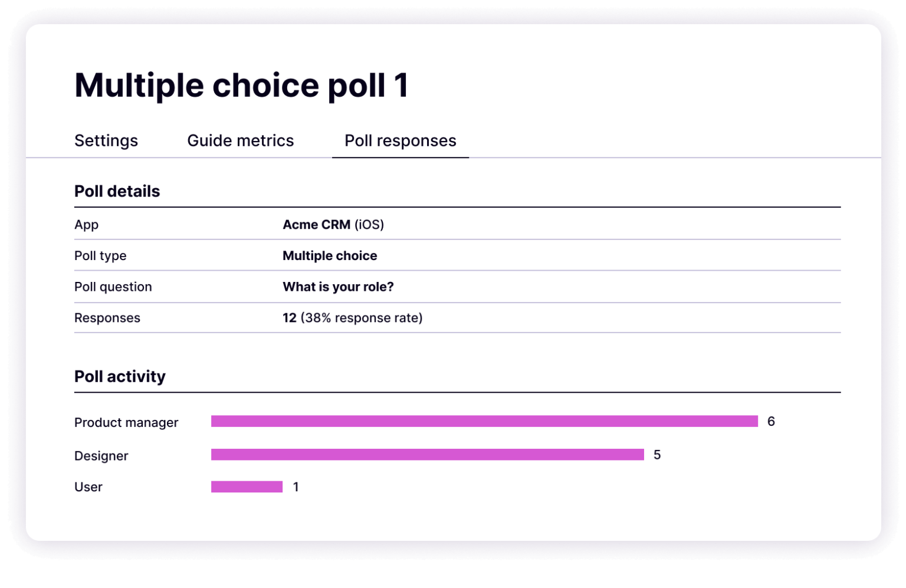Click the Designer row label
This screenshot has width=906, height=588.
click(x=101, y=455)
